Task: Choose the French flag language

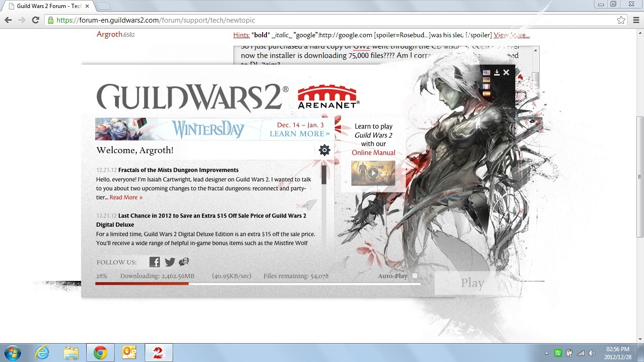Action: pyautogui.click(x=486, y=87)
